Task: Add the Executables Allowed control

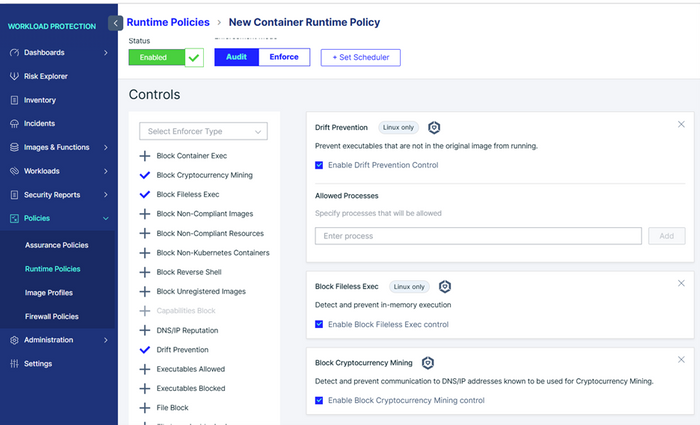Action: tap(145, 369)
